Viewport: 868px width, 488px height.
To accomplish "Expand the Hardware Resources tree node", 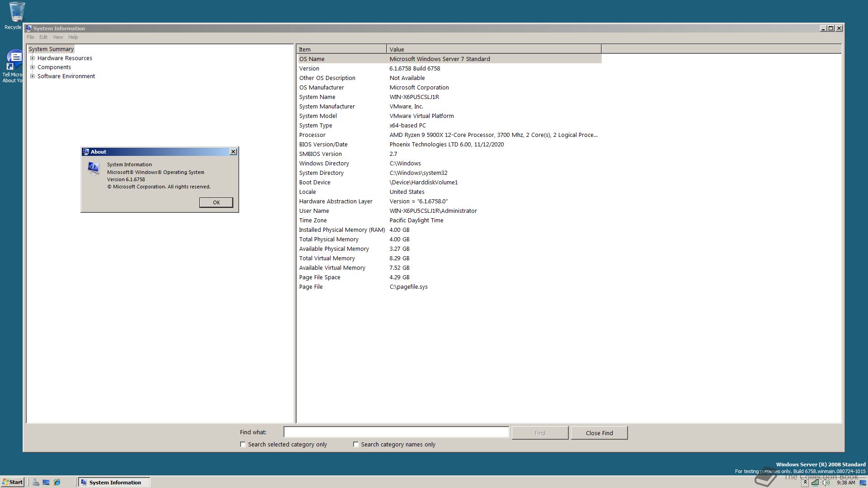I will [33, 58].
